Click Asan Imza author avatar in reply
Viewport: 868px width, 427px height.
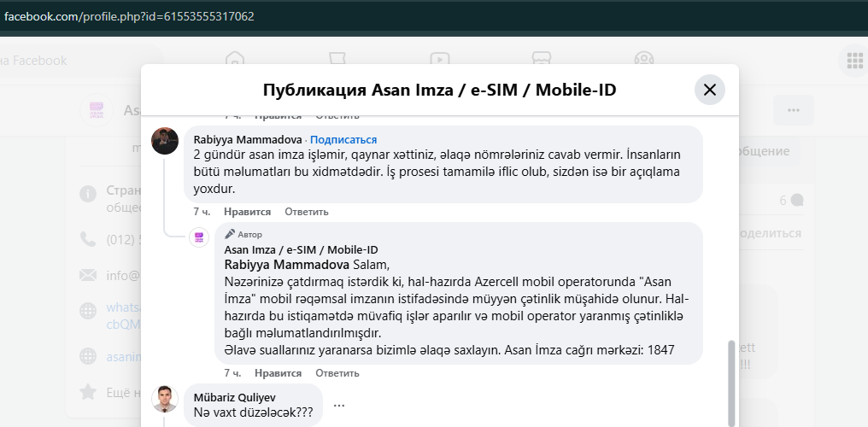199,237
